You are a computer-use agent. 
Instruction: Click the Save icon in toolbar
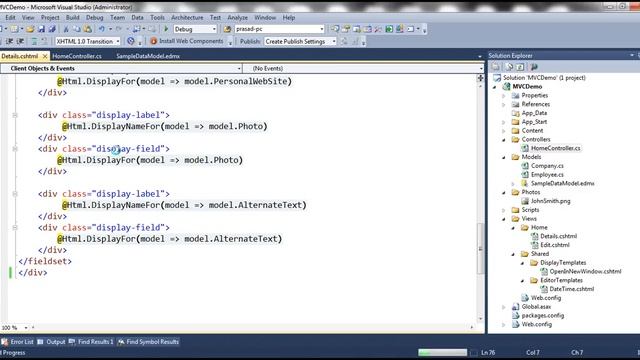(x=41, y=29)
